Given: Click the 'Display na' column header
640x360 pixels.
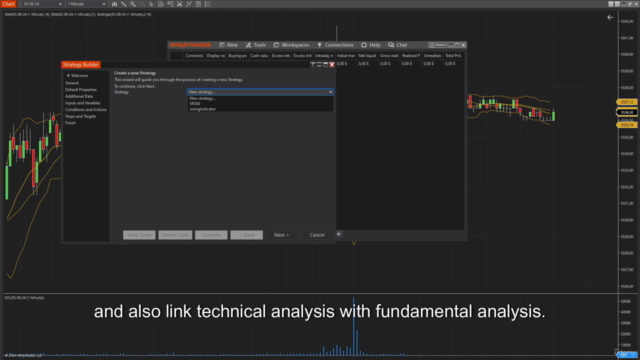Looking at the screenshot, I should (x=216, y=56).
